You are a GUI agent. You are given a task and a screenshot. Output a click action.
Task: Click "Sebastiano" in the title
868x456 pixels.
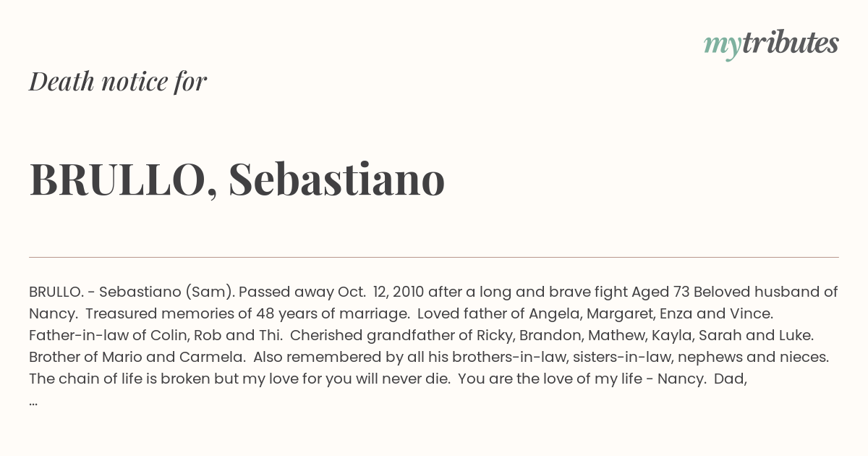(337, 179)
